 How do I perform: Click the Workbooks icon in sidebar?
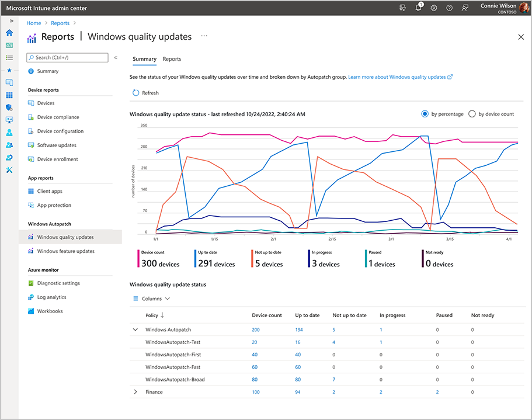point(31,311)
